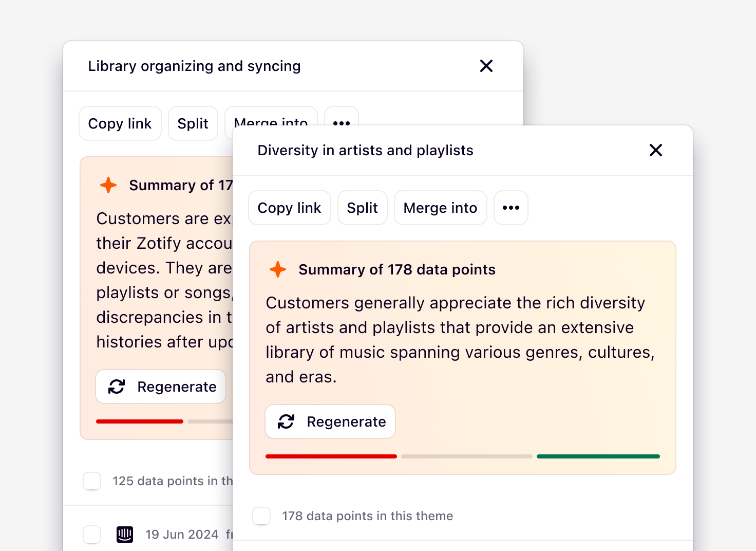This screenshot has height=551, width=756.
Task: Click the Intercom source icon beside 19 Jun 2024
Action: [x=124, y=535]
